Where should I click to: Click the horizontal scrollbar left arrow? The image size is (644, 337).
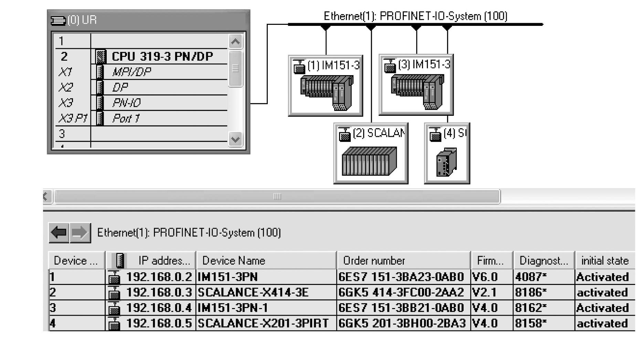coord(46,196)
